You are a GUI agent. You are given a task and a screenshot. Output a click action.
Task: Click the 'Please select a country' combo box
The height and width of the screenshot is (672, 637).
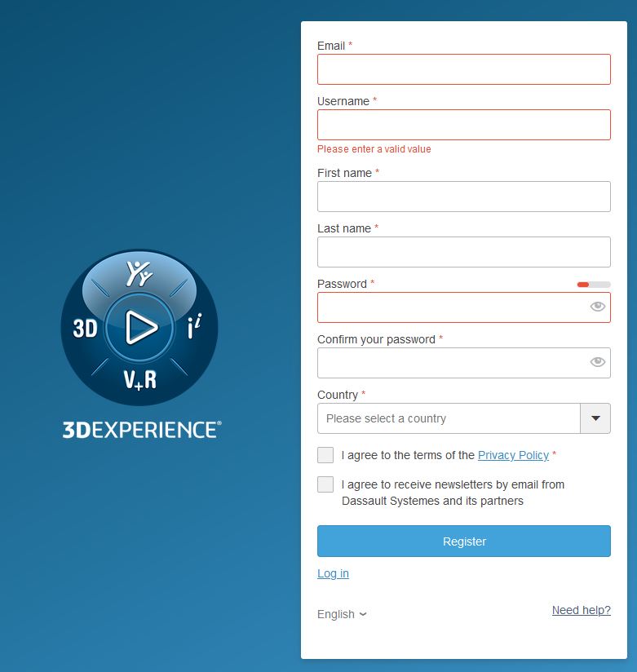pyautogui.click(x=448, y=418)
